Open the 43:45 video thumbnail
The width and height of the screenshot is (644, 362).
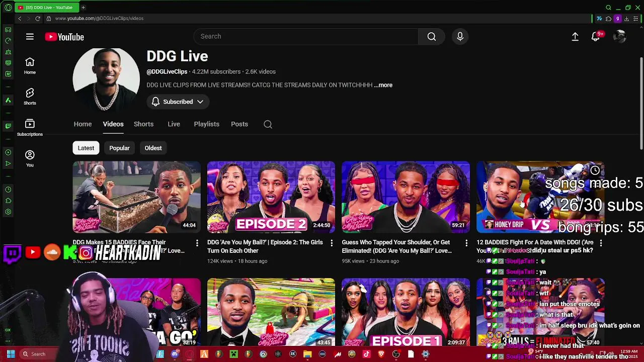(271, 312)
